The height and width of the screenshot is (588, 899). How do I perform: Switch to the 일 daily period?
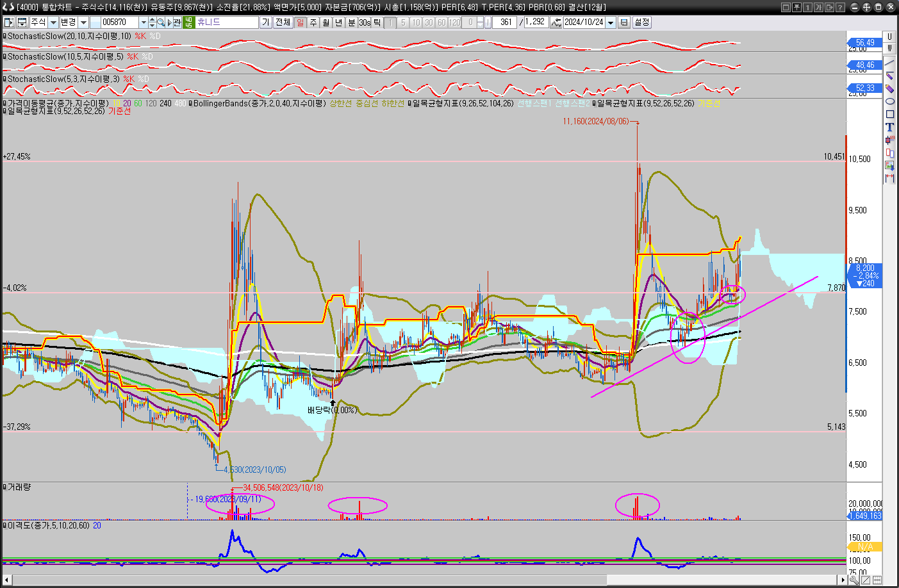pyautogui.click(x=301, y=22)
